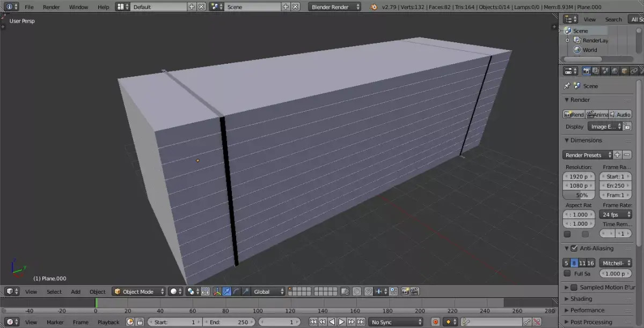Select 16 anti-aliasing samples
Image resolution: width=644 pixels, height=328 pixels.
coord(590,263)
